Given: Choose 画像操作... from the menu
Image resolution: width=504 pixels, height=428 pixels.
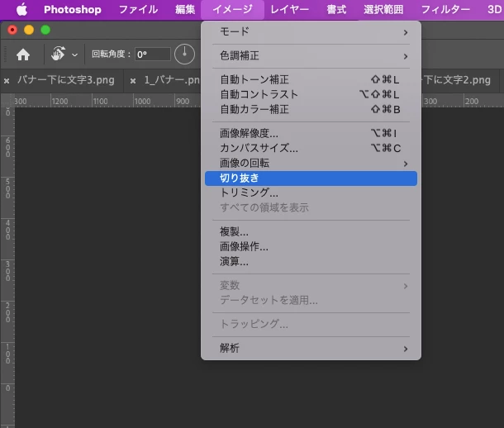Looking at the screenshot, I should pos(311,247).
